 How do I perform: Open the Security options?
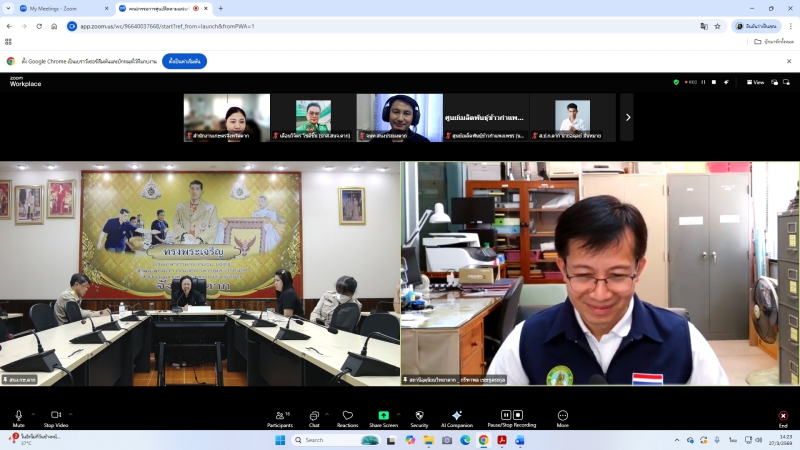click(x=419, y=415)
